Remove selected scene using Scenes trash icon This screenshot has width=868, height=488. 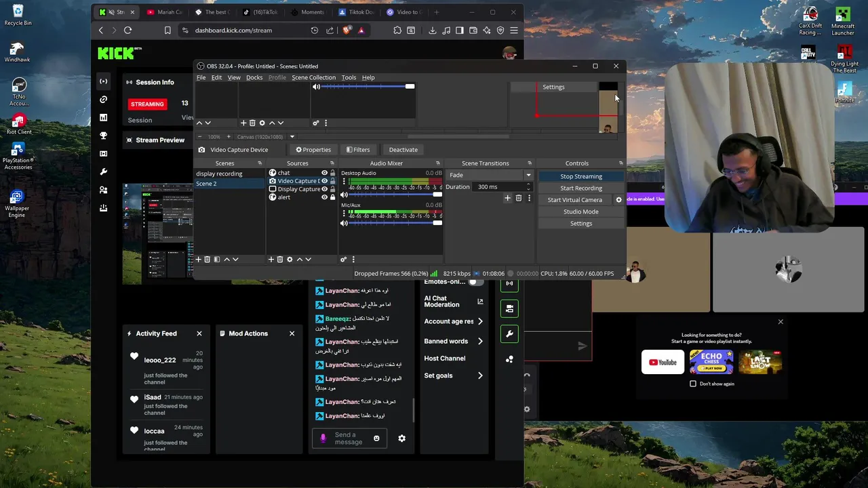(x=208, y=259)
